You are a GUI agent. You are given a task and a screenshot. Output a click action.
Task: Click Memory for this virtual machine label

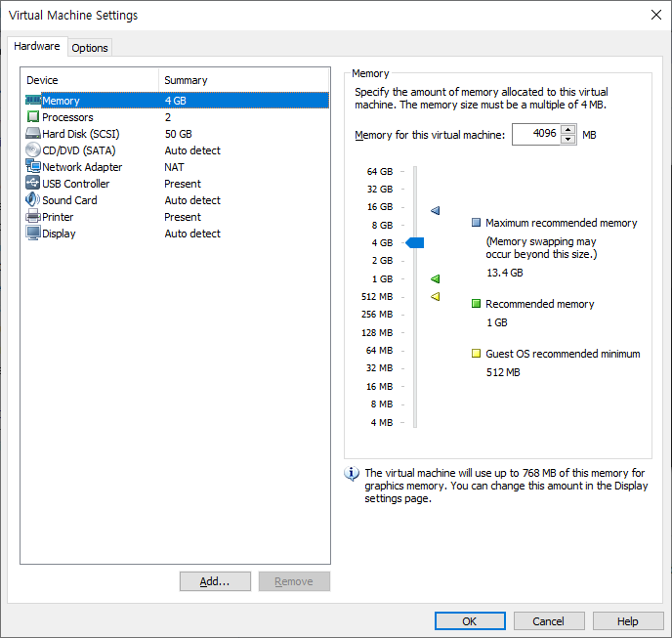(x=430, y=135)
